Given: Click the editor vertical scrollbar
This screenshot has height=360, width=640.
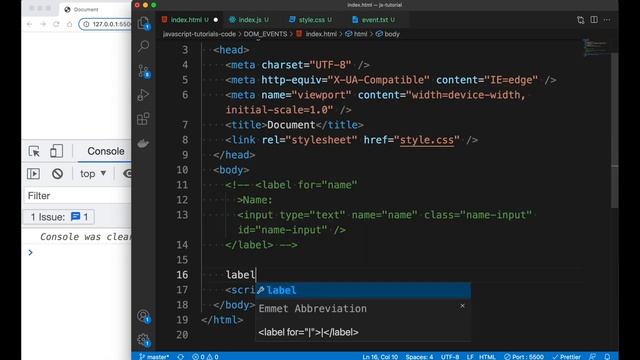Looking at the screenshot, I should pyautogui.click(x=615, y=131).
